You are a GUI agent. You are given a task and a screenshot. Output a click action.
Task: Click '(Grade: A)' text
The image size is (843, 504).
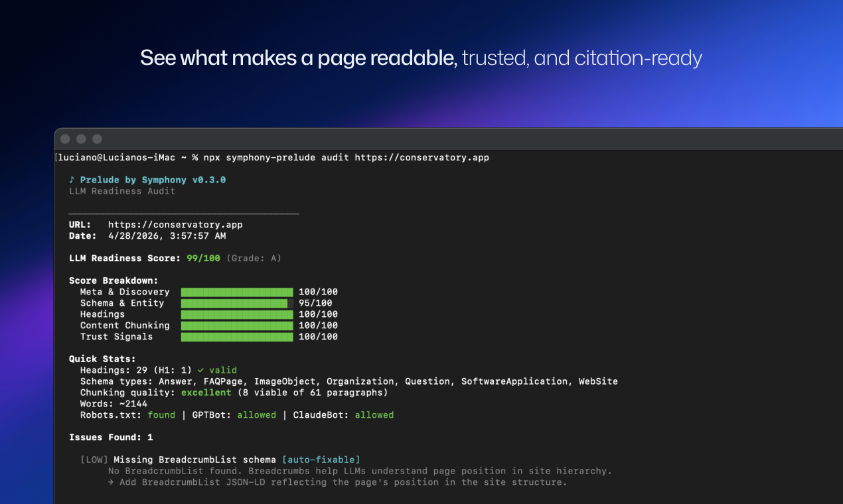pyautogui.click(x=254, y=258)
